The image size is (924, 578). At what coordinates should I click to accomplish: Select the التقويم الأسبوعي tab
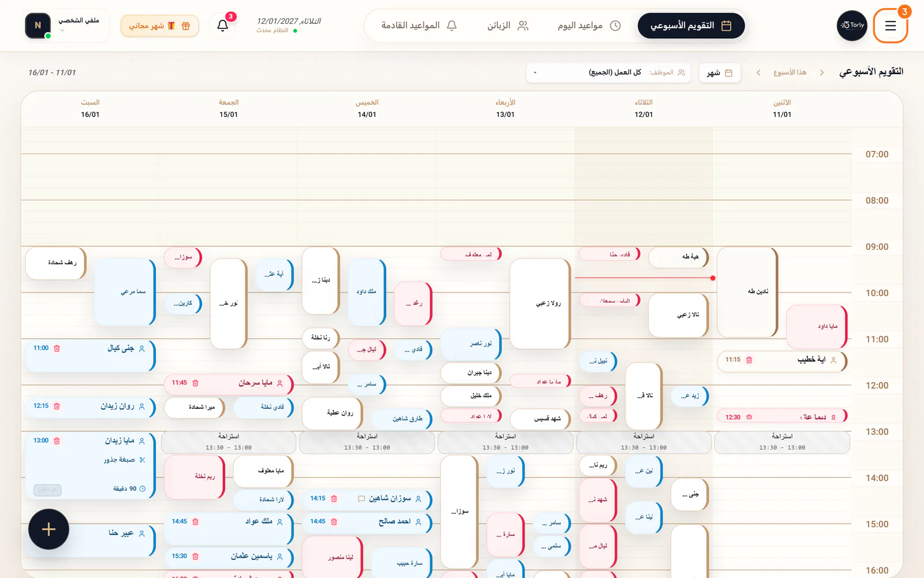pos(691,26)
